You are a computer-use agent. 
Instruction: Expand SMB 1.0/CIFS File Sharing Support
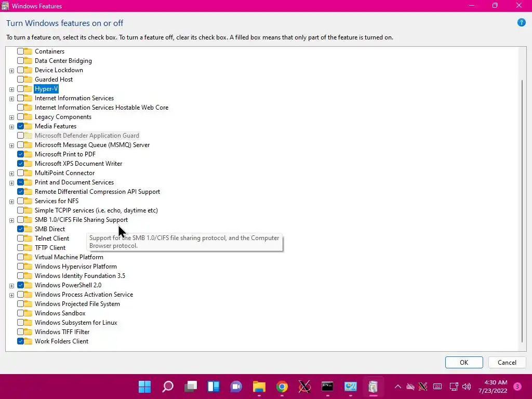tap(11, 220)
